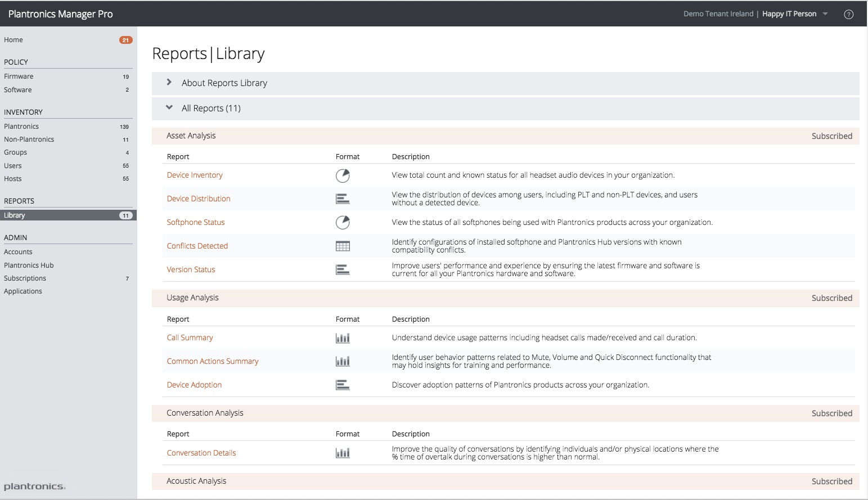Click the Library count badge 11
The width and height of the screenshot is (868, 500).
125,215
